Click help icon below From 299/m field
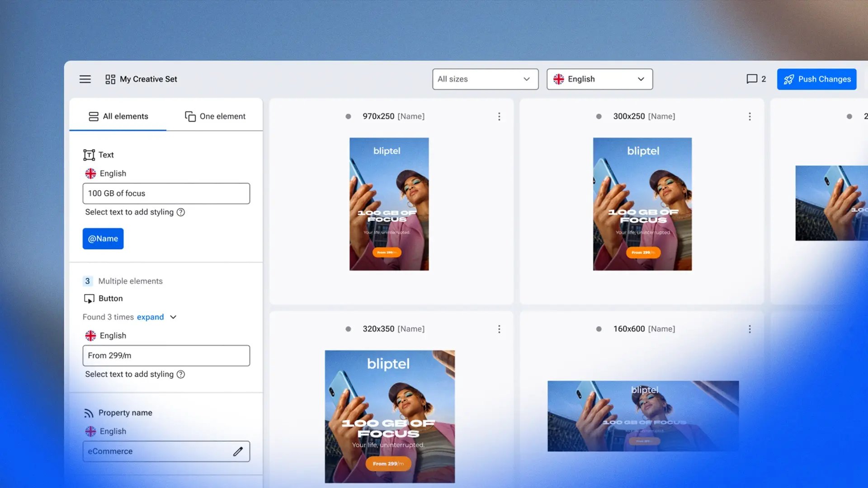The image size is (868, 488). point(181,375)
